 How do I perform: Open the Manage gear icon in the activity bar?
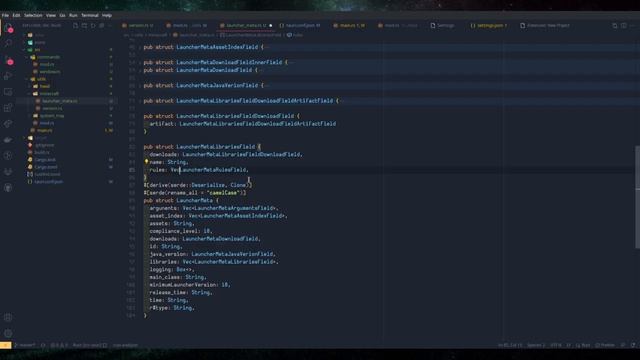(x=8, y=333)
